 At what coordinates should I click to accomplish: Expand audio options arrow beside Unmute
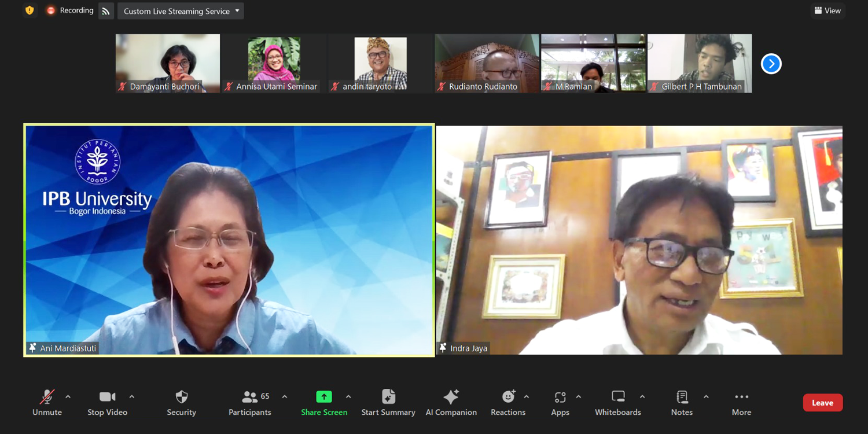pyautogui.click(x=68, y=397)
